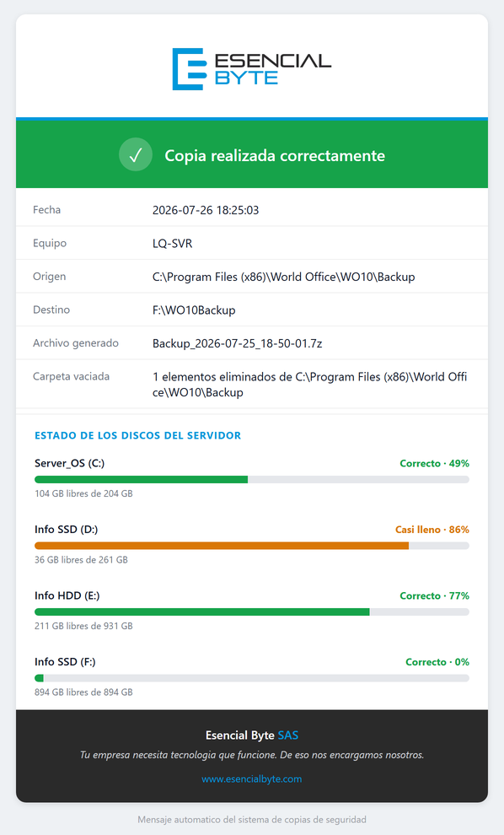Click the 'Server_OS (C:)' disk name
504x835 pixels.
pos(70,463)
